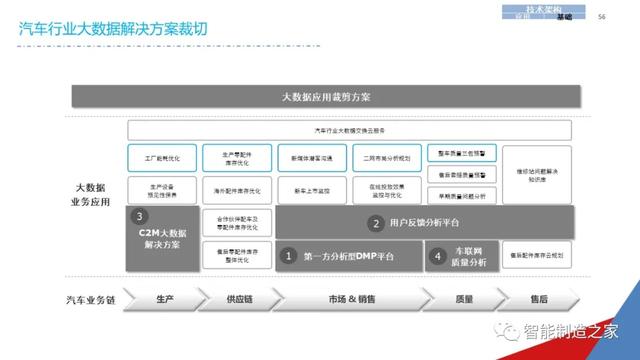This screenshot has height=360, width=640.
Task: Select the 市场 & 销售 chevron arrow
Action: click(351, 299)
